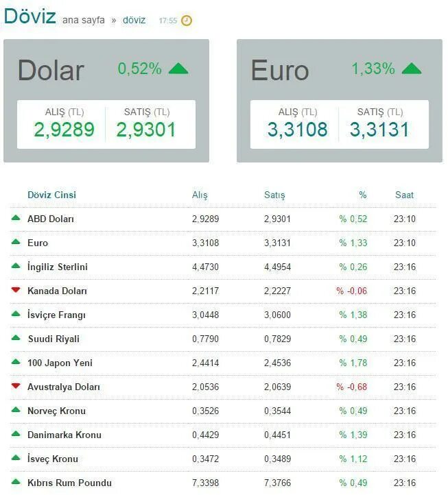
Task: Sort by the Alış column header
Action: (x=200, y=195)
